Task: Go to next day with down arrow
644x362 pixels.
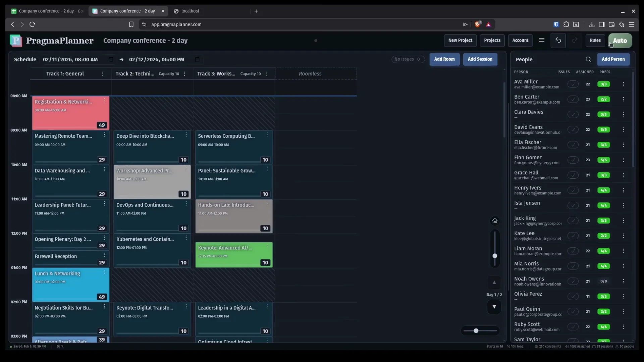Action: coord(494,307)
